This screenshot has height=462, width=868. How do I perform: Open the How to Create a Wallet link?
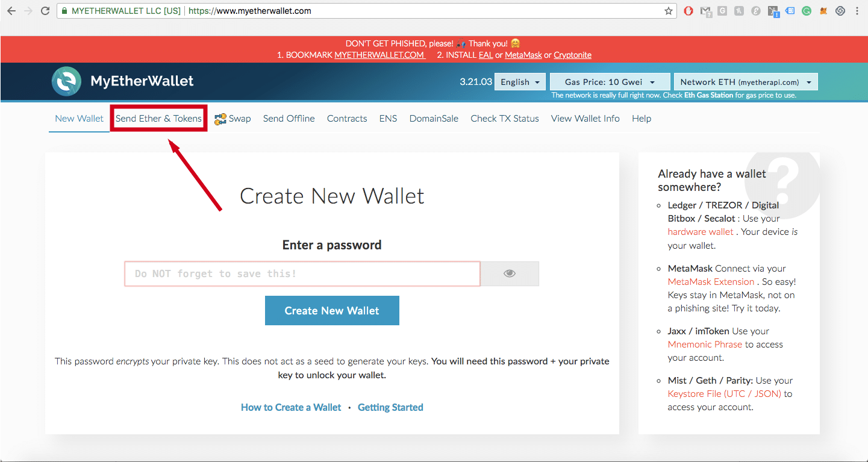coord(291,407)
